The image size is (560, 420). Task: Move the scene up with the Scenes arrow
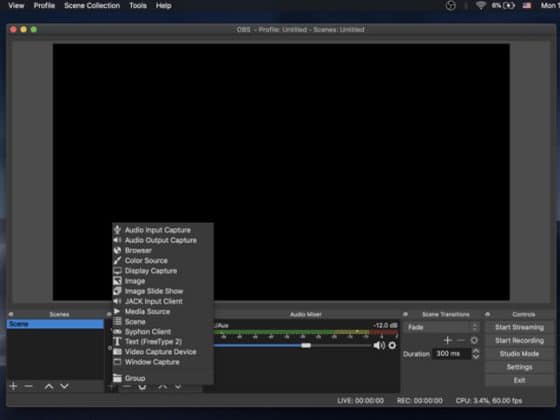tap(49, 386)
